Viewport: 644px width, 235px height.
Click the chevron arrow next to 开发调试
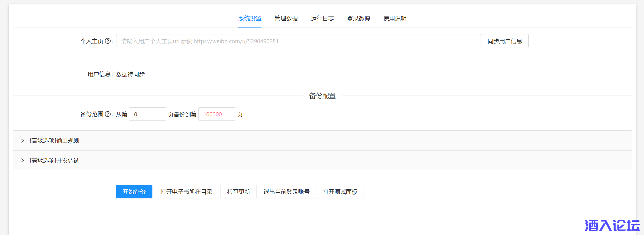pos(22,160)
